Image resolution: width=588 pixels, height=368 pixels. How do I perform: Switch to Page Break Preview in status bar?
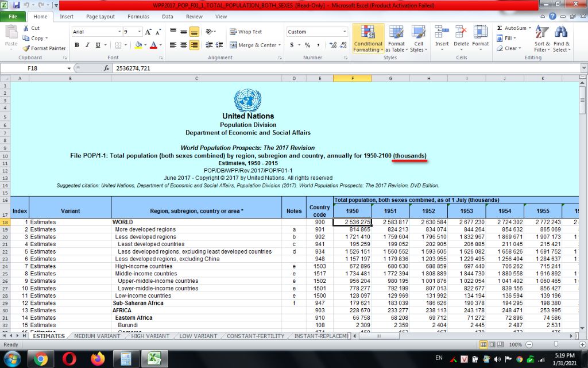pos(500,344)
